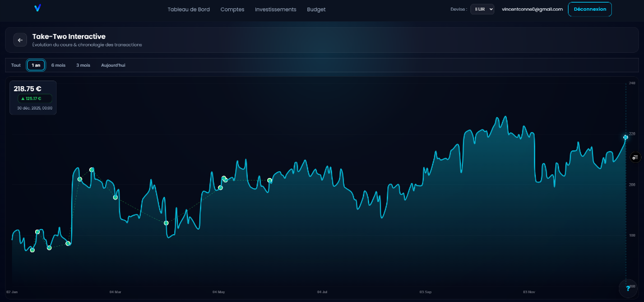The height and width of the screenshot is (302, 644).
Task: Click the 07 Jan axis label
Action: click(12, 292)
